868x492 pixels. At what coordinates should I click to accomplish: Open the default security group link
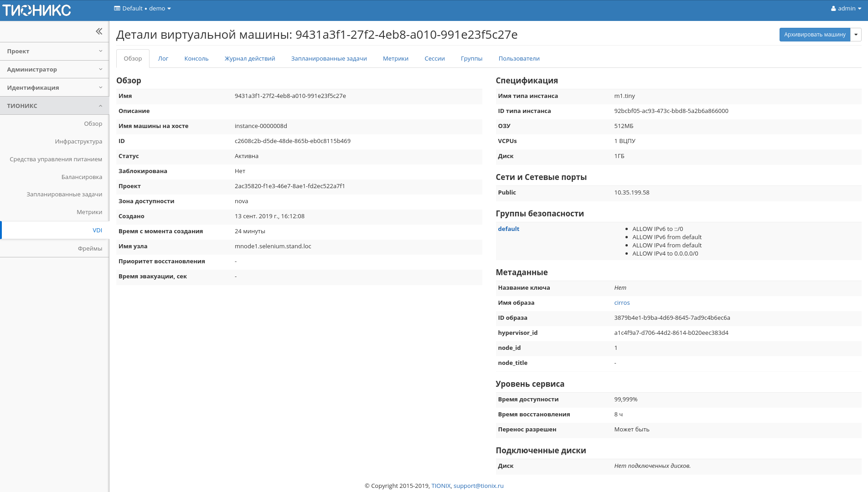click(508, 229)
